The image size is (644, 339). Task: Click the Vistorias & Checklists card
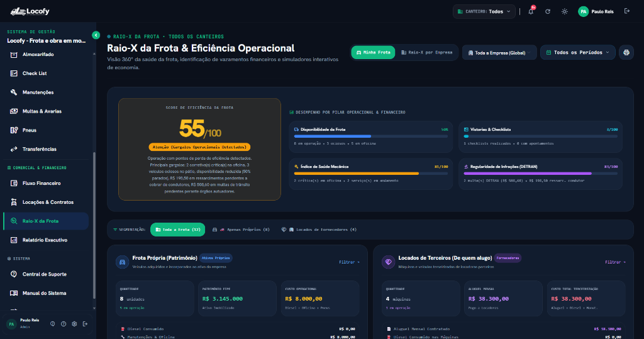point(540,137)
